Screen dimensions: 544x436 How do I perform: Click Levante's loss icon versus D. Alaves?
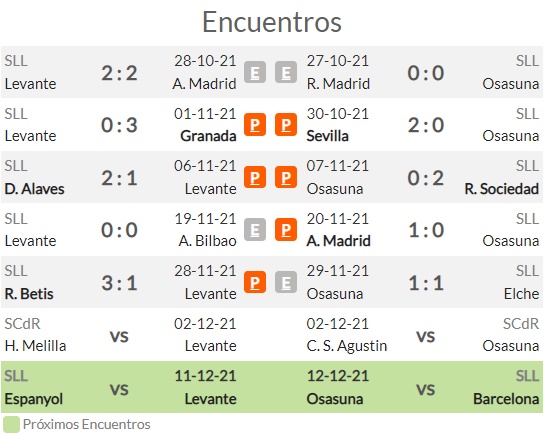(x=255, y=177)
